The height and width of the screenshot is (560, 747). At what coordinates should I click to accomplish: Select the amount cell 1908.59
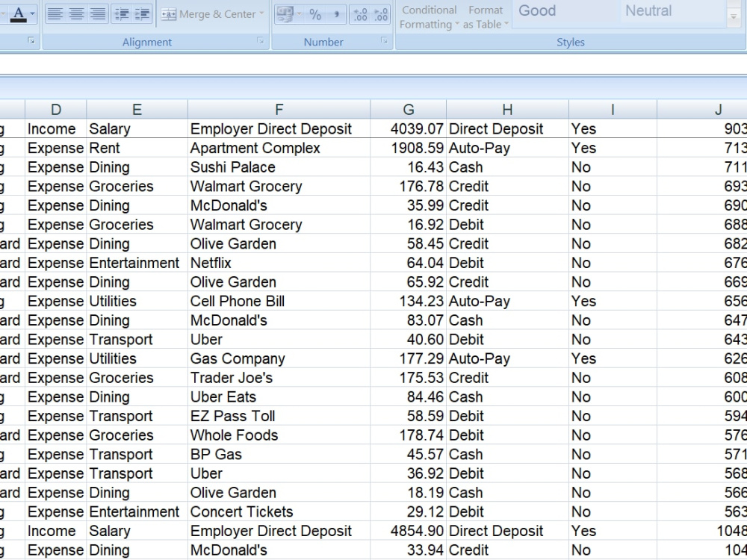(409, 148)
